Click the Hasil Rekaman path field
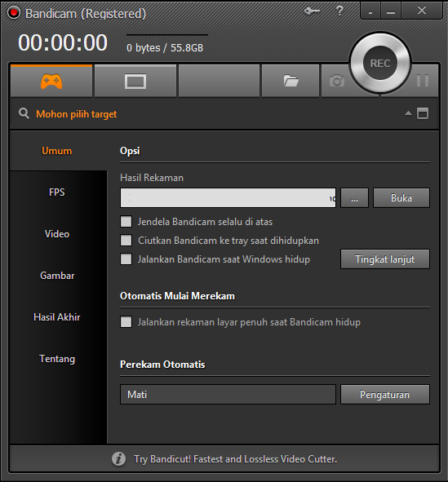The image size is (448, 482). pyautogui.click(x=228, y=198)
